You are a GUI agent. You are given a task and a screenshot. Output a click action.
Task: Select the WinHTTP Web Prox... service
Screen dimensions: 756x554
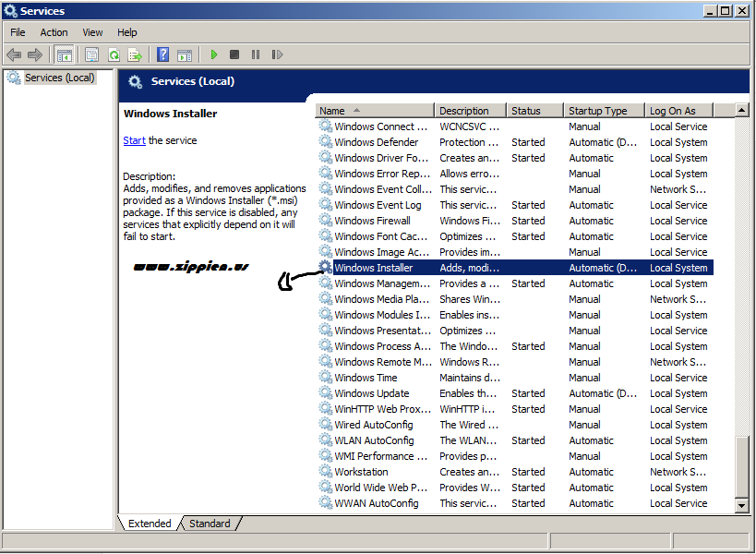(515, 409)
